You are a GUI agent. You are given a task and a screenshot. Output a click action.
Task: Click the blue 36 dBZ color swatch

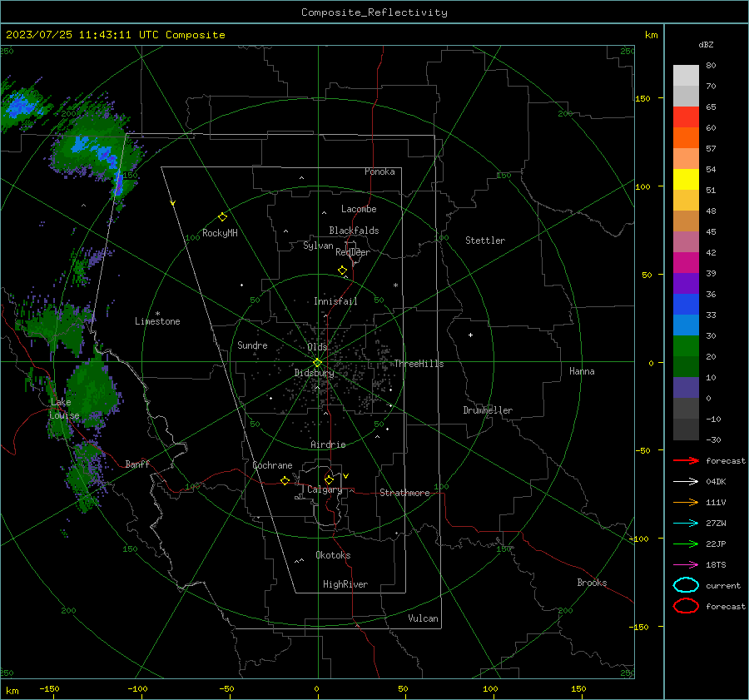click(686, 304)
